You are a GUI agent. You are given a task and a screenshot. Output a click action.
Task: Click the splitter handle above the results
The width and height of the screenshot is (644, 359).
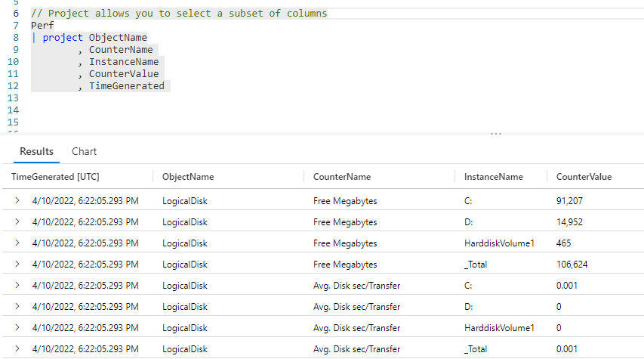pos(495,134)
